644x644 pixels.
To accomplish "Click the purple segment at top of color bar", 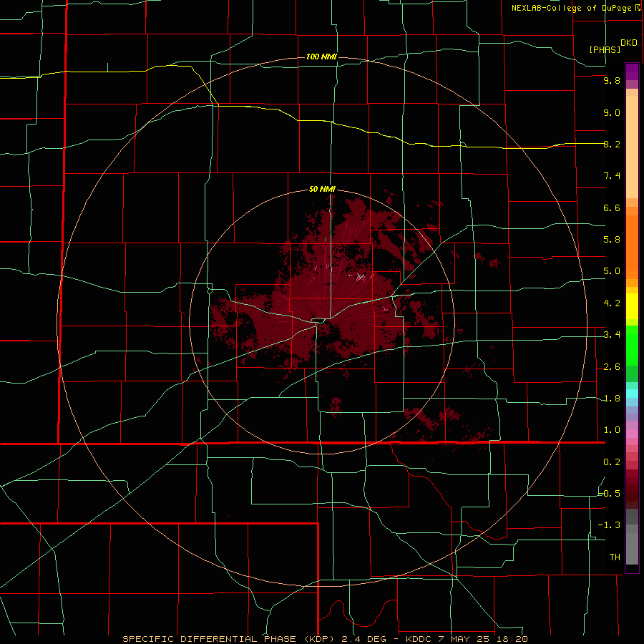I will (632, 72).
